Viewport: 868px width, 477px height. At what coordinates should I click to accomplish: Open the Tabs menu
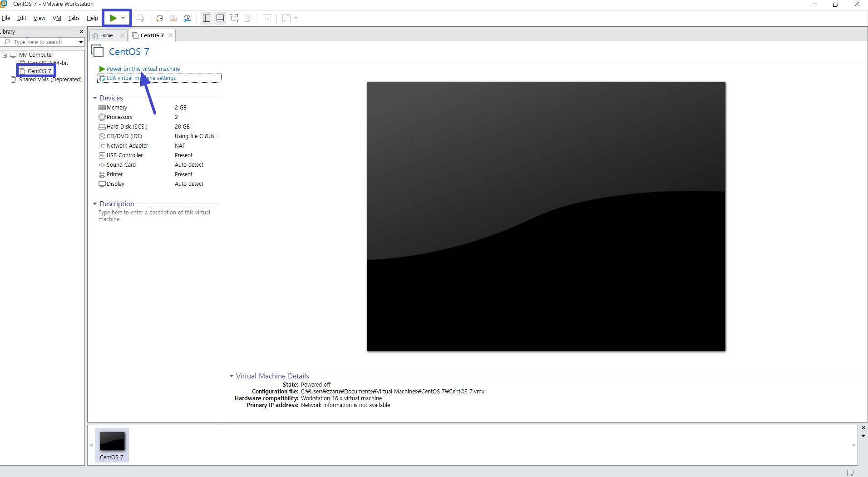coord(74,18)
